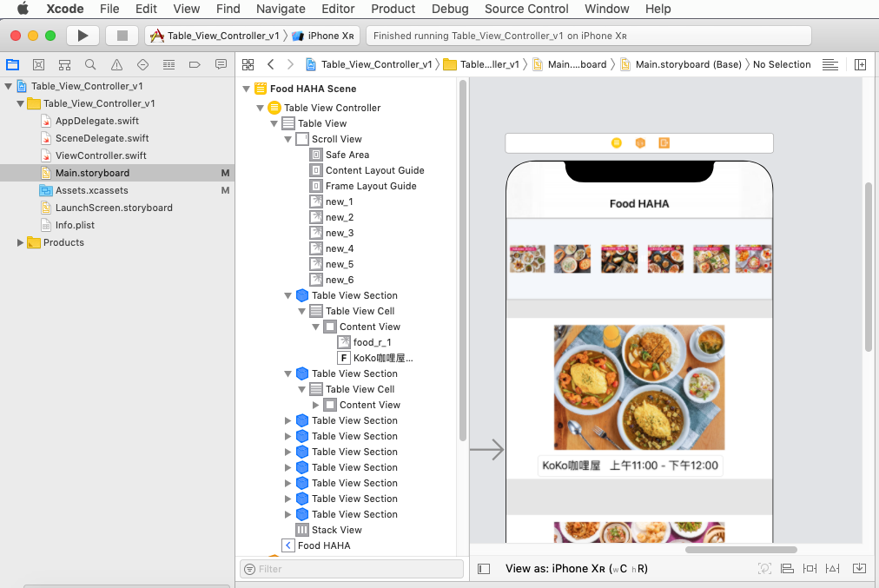Select new_3 image view in outline

pos(340,233)
